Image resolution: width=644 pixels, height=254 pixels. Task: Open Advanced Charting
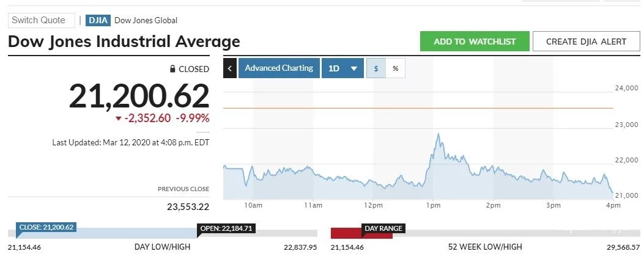(279, 68)
